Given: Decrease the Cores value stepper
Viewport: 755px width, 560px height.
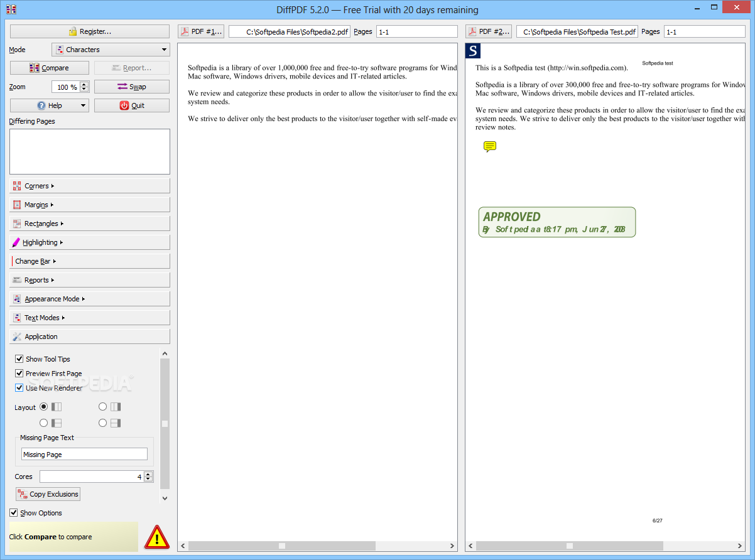Looking at the screenshot, I should click(x=148, y=479).
